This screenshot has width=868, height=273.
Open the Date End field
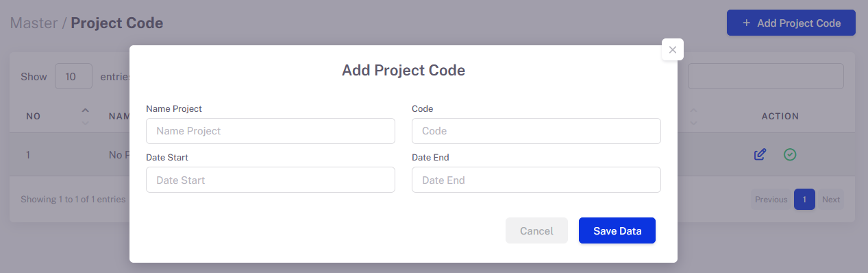pos(536,180)
